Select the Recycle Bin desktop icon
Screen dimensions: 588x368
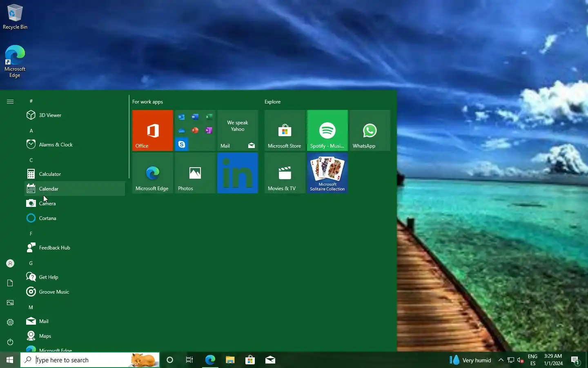coord(15,17)
